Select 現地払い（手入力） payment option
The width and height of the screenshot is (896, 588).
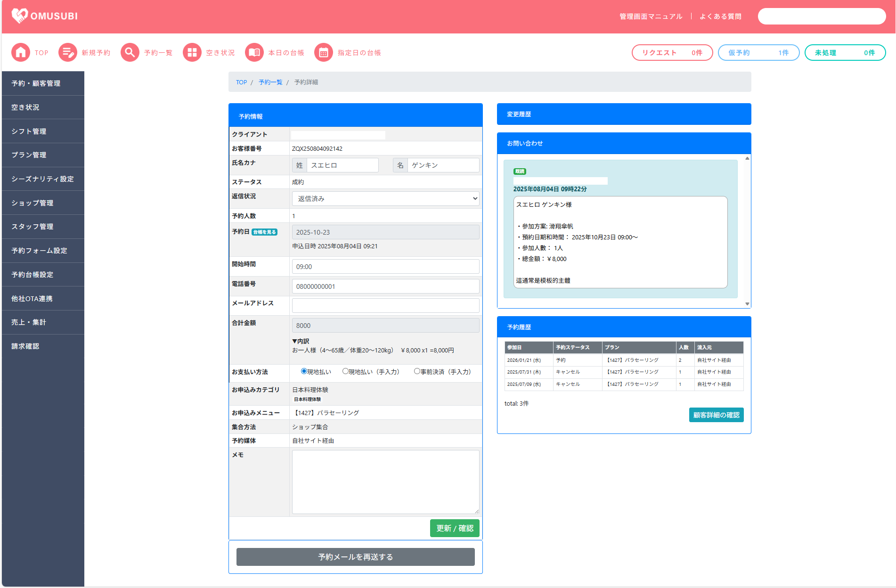(x=345, y=371)
